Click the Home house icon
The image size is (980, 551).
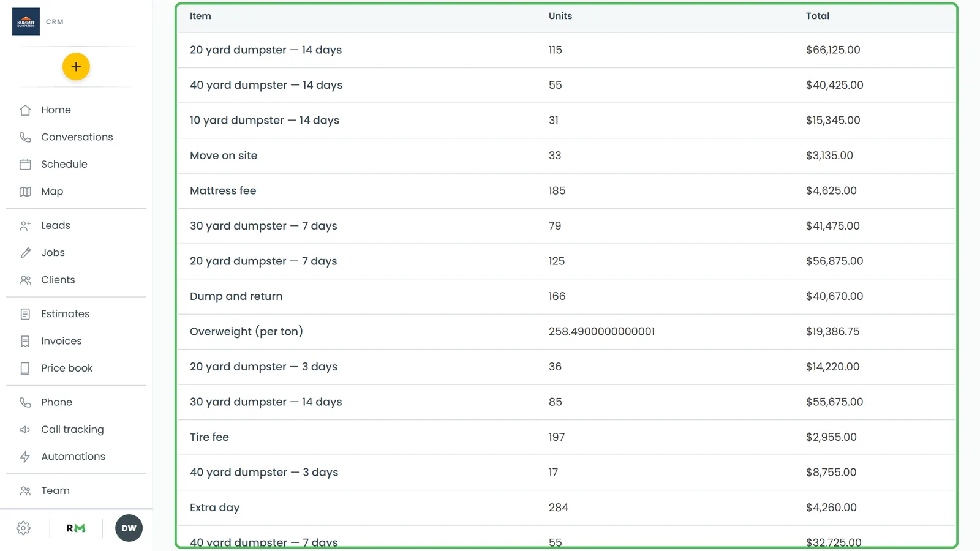point(25,110)
